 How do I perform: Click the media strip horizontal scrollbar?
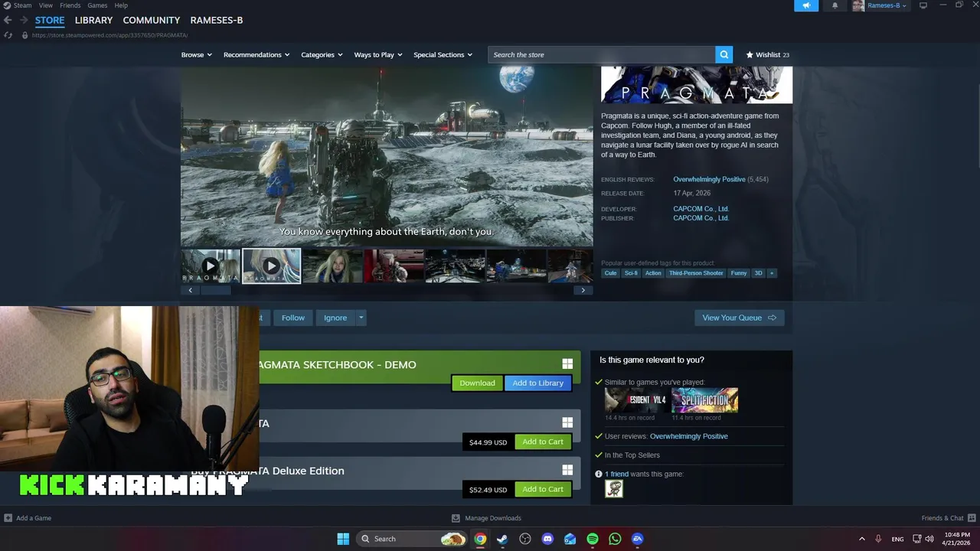tap(215, 290)
